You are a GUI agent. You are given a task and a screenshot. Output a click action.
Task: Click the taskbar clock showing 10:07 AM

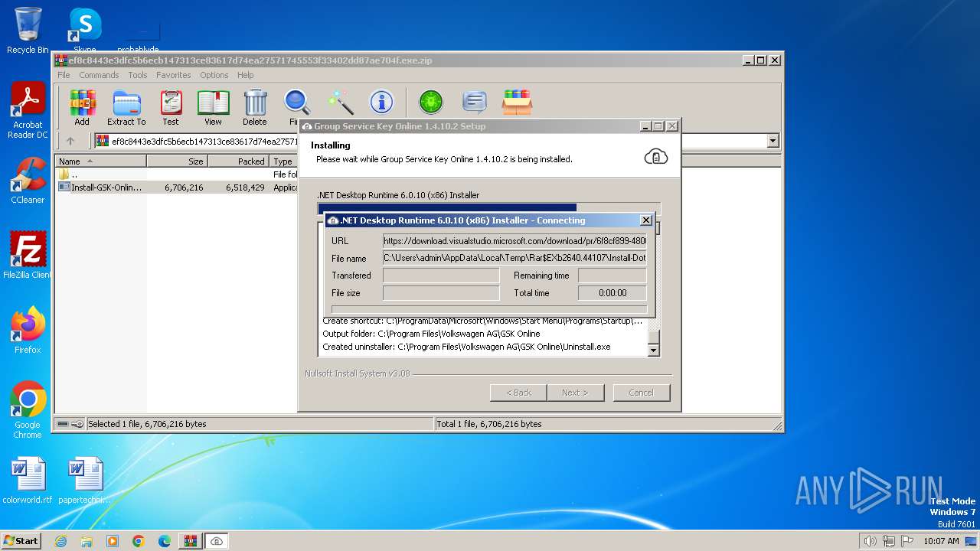[x=941, y=541]
